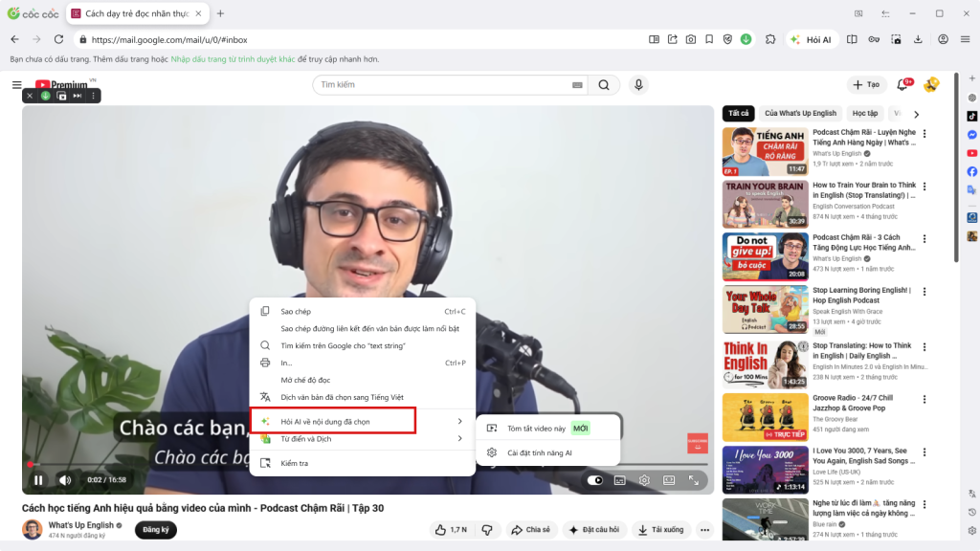Toggle autoplay switch in player
This screenshot has width=980, height=551.
(595, 480)
